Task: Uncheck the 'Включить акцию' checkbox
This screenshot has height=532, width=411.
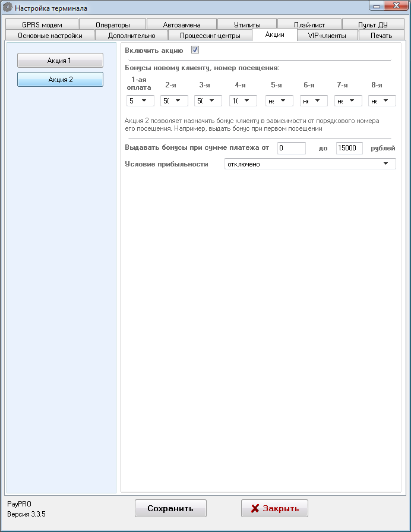Action: click(x=195, y=51)
